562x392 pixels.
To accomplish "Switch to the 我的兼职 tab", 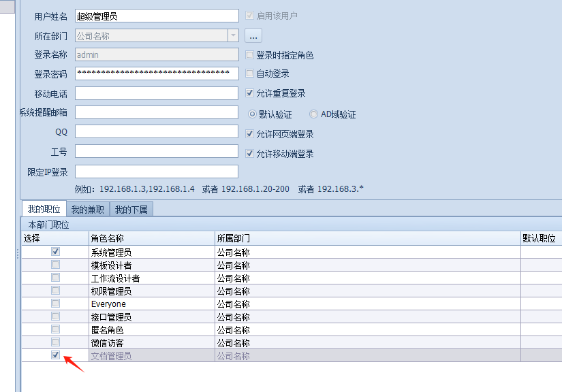I will [x=88, y=210].
